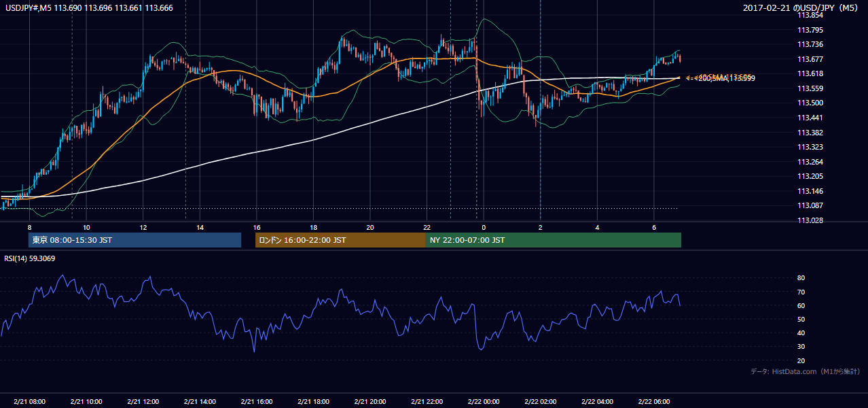The image size is (868, 408).
Task: Click the USDJPY#,M5 symbol header text
Action: pyautogui.click(x=88, y=7)
